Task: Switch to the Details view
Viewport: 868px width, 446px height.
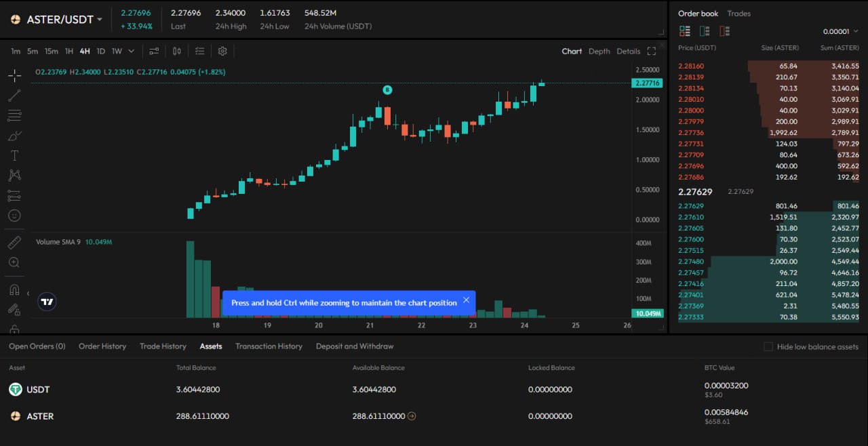Action: coord(629,51)
